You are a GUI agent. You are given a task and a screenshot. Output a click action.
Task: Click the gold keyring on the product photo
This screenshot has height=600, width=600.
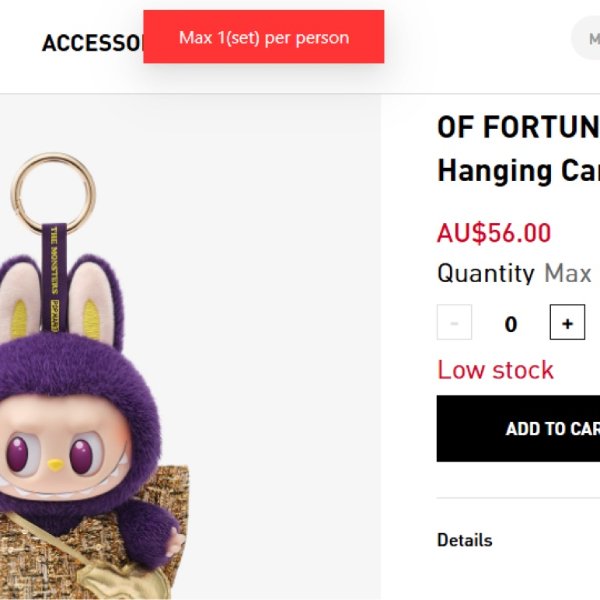[53, 188]
